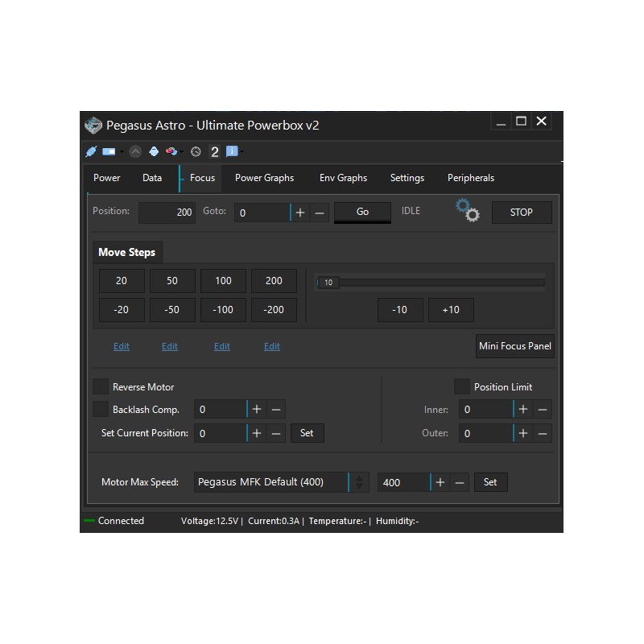644x644 pixels.
Task: Click the Edit link under the -100 button
Action: [222, 346]
